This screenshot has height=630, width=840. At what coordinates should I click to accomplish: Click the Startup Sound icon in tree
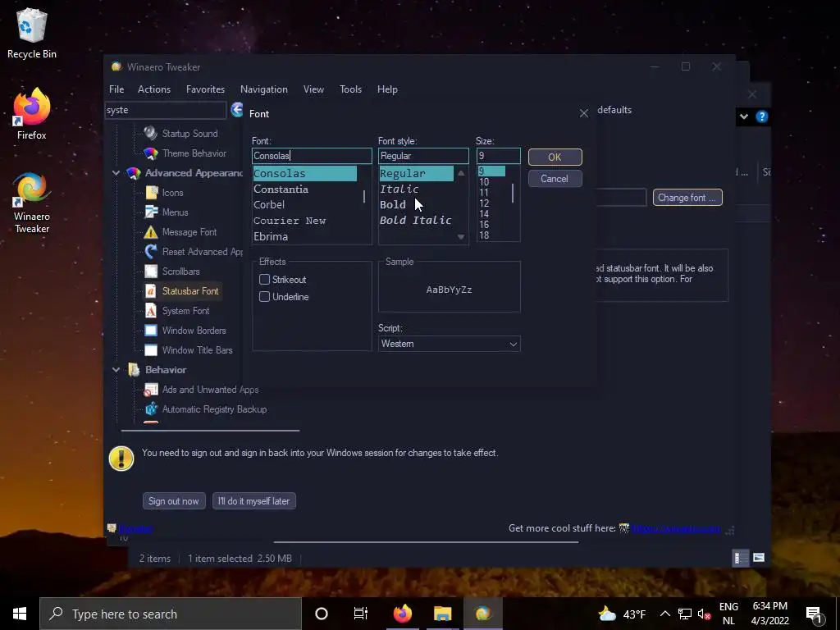coord(151,133)
